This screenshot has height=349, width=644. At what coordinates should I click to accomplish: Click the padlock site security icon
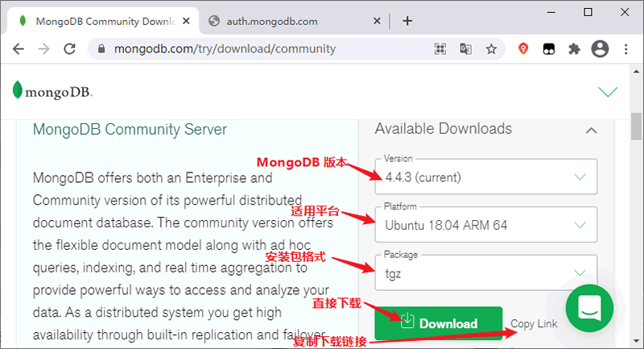[101, 49]
